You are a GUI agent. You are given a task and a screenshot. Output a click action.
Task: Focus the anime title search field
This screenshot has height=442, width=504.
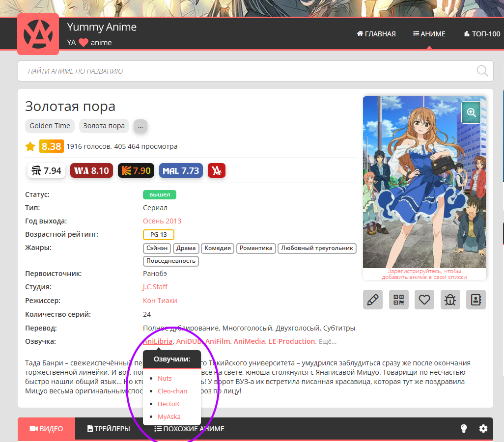(255, 71)
